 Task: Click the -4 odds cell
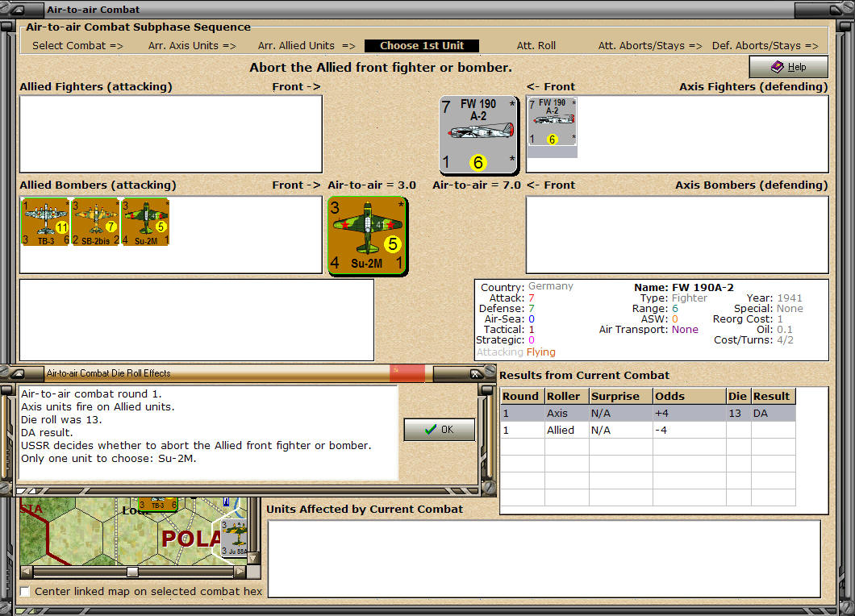click(689, 430)
